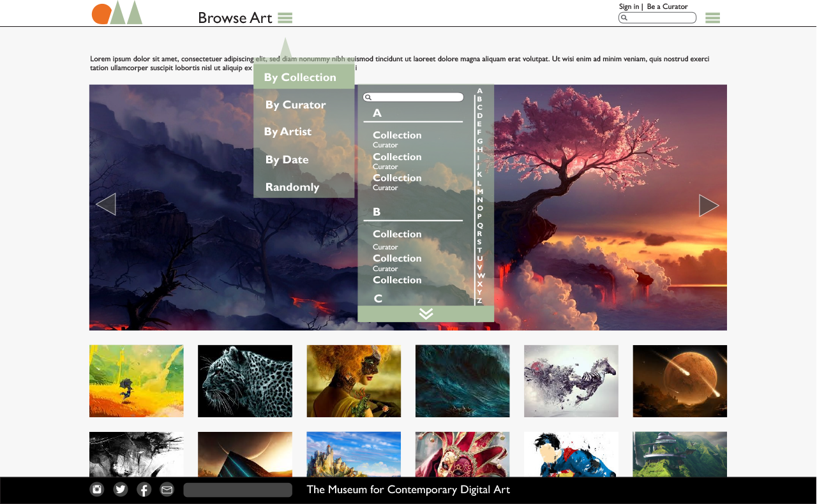Image resolution: width=817 pixels, height=504 pixels.
Task: Open the Twitter icon in footer
Action: tap(121, 489)
